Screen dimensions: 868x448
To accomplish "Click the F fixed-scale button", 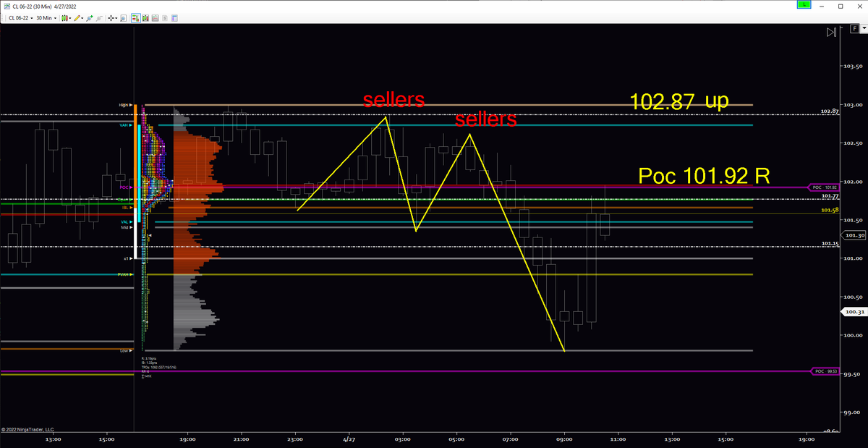I will click(x=854, y=28).
